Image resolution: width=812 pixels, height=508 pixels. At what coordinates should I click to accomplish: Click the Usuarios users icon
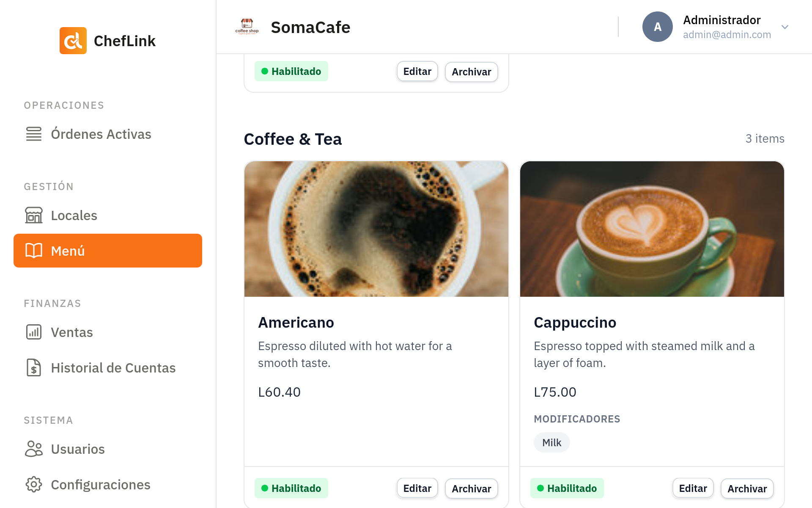tap(33, 449)
